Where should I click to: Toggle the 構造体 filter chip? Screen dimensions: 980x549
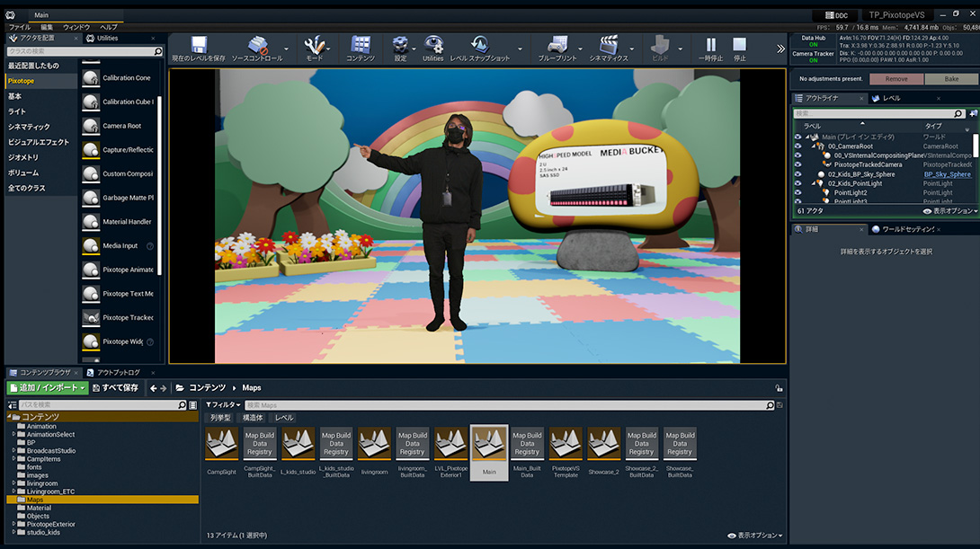[x=253, y=418]
